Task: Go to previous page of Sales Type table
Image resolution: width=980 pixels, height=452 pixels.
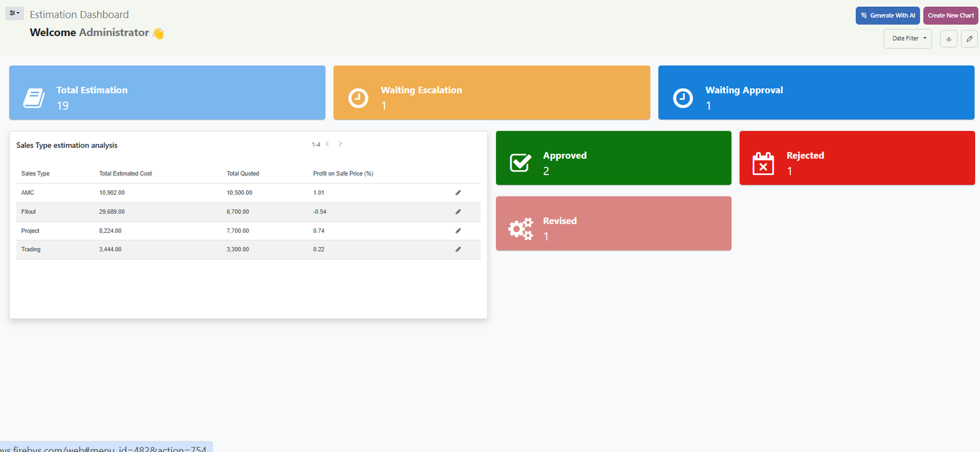Action: [328, 145]
